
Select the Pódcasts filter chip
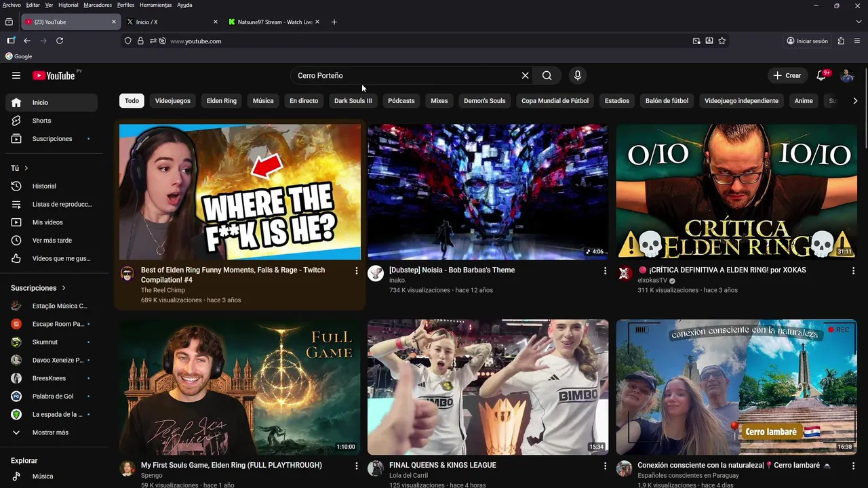click(401, 101)
